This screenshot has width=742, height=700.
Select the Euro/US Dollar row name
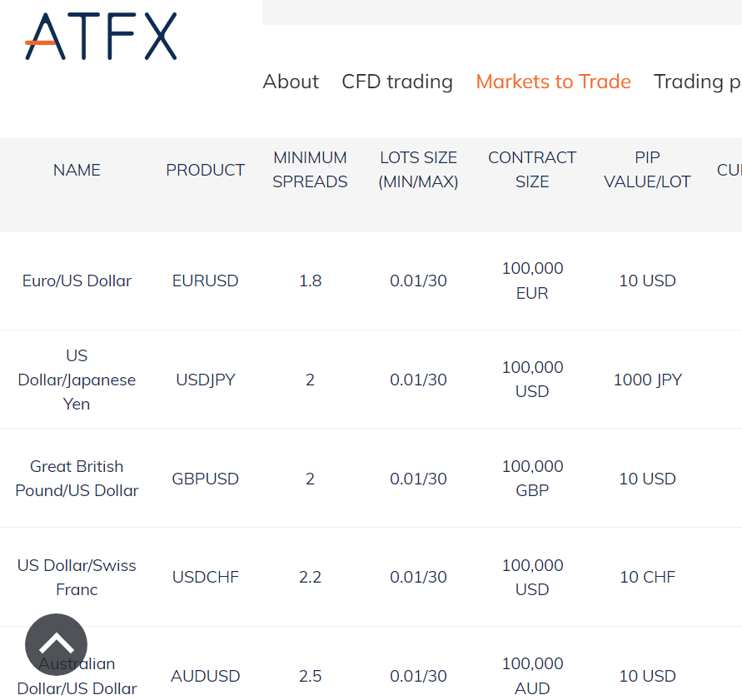point(77,280)
